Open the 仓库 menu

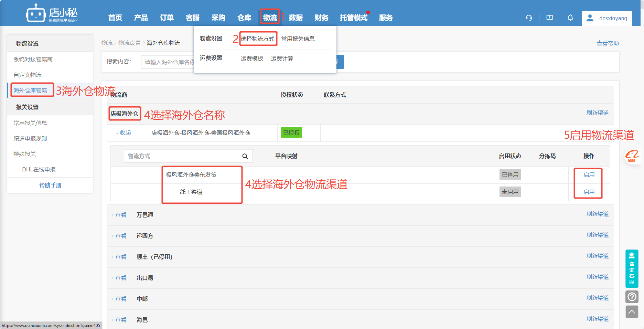(244, 18)
